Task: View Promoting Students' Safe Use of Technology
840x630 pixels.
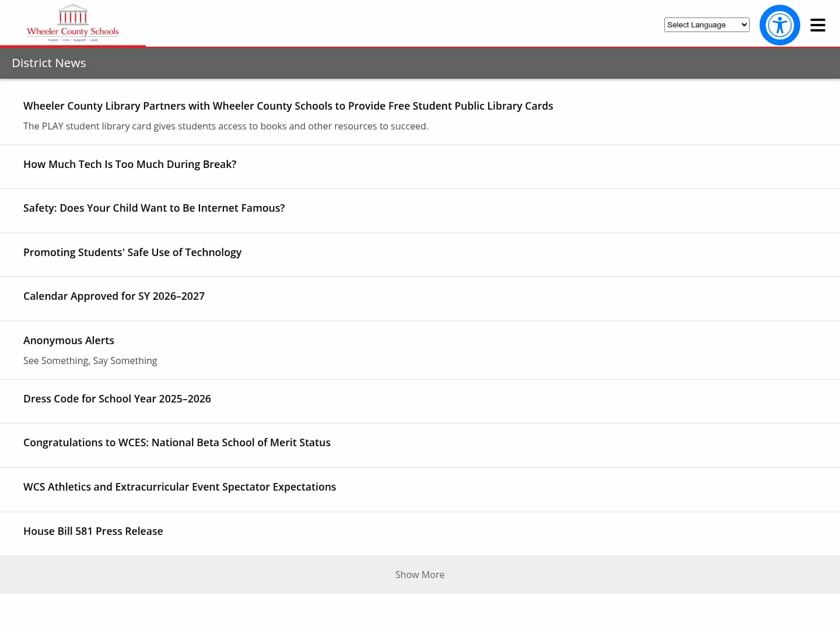Action: [132, 252]
